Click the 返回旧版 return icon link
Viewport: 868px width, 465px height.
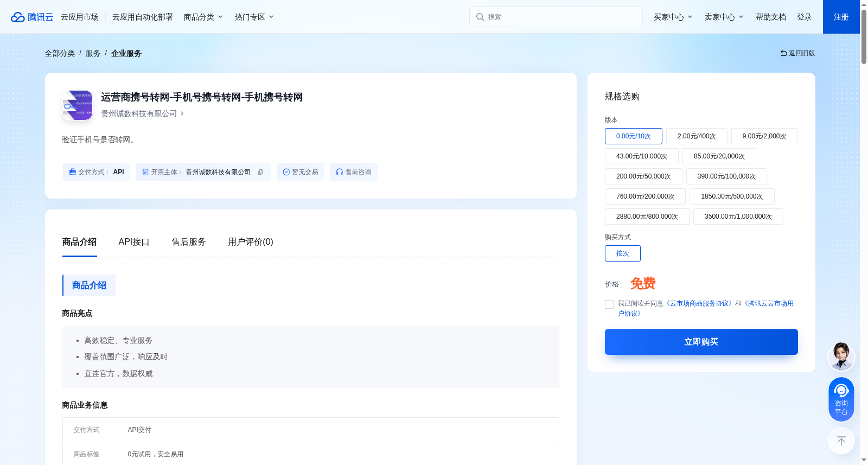coord(797,53)
